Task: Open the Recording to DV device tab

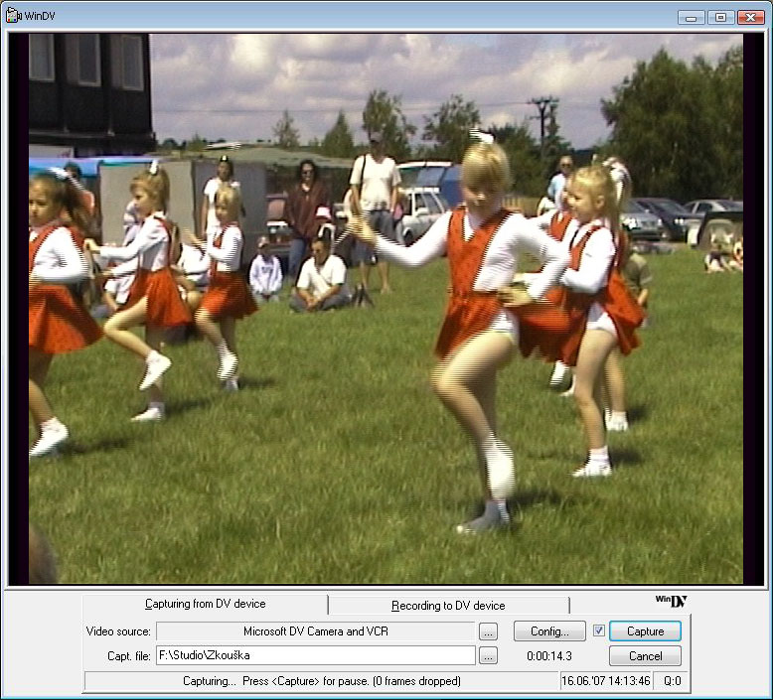Action: (x=448, y=606)
